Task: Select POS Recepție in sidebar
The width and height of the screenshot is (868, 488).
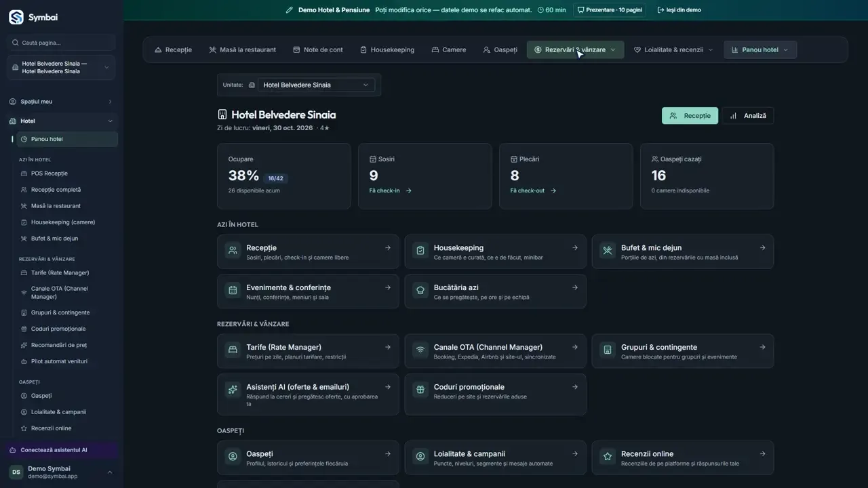Action: click(66, 174)
